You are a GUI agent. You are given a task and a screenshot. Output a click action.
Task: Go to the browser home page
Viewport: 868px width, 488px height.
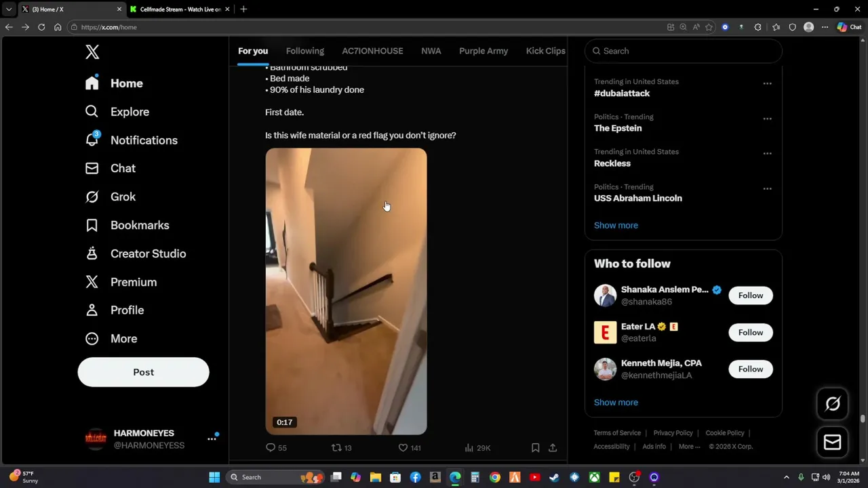click(58, 27)
